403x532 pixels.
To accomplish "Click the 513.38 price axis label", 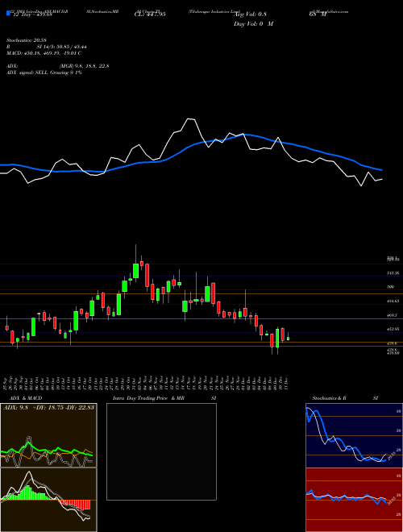I will (x=393, y=273).
